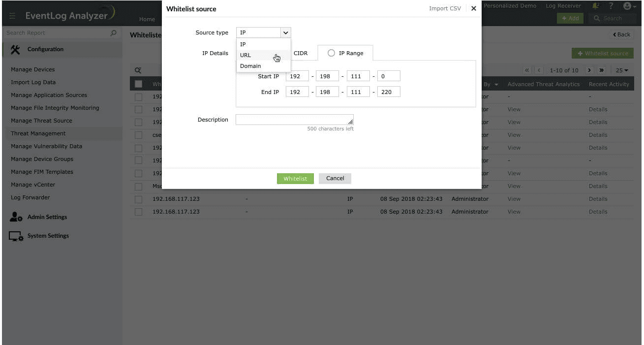Click the green Whitelist button

[295, 178]
